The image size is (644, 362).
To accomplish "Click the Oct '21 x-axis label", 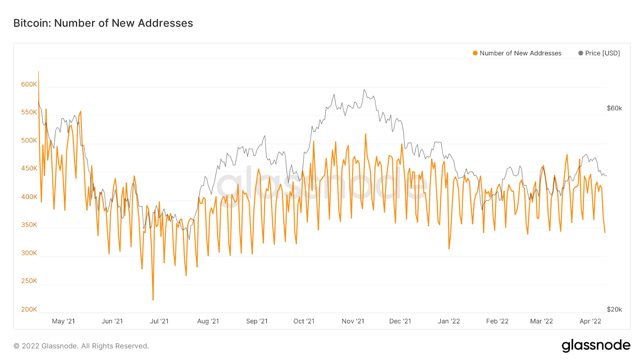I will 304,321.
